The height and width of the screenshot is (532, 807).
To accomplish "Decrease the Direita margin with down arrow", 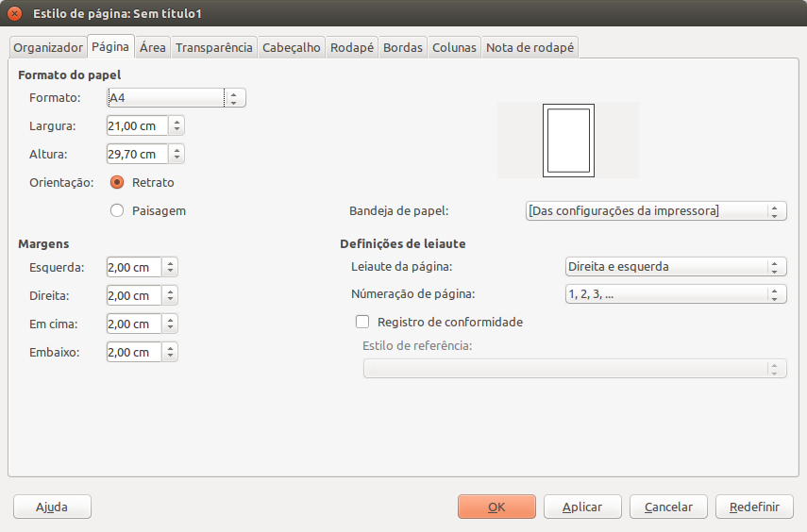I will tap(170, 299).
